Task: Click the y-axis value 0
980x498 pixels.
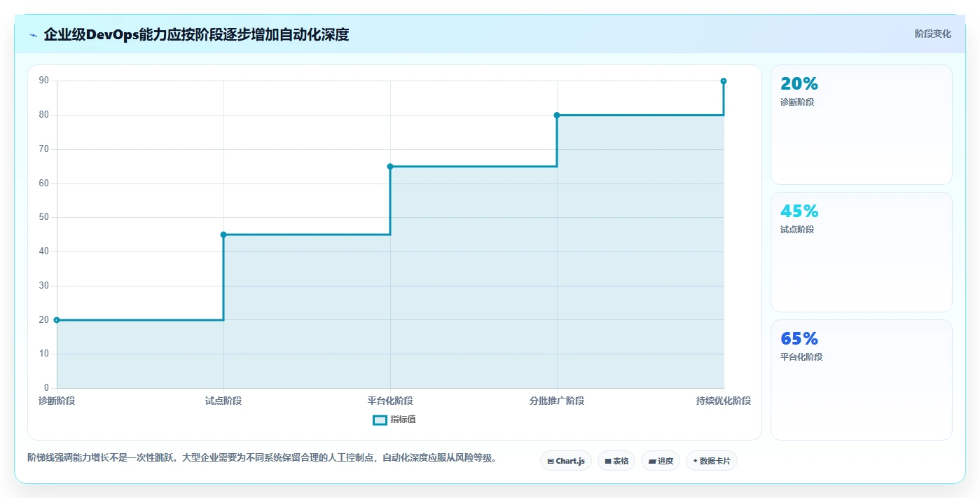Action: [46, 388]
